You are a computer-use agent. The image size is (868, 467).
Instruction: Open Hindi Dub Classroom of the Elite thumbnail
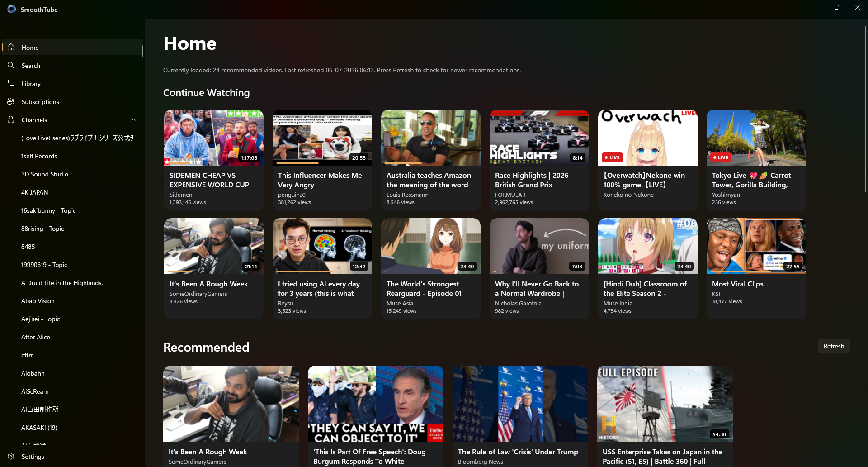648,246
